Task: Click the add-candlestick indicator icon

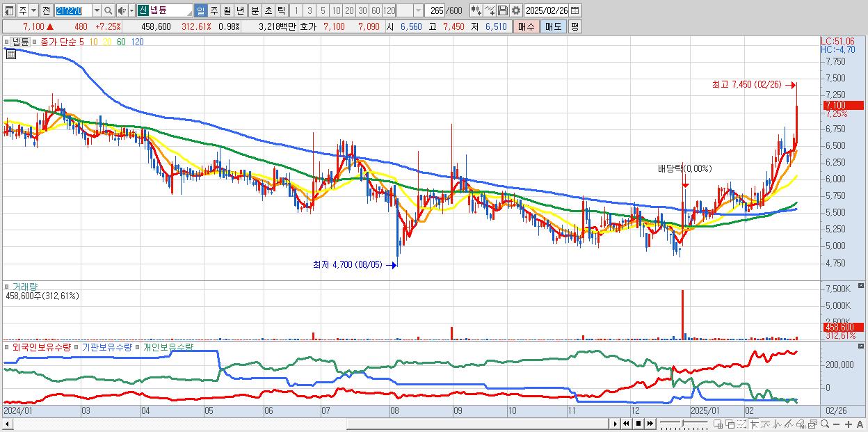Action: click(x=476, y=10)
